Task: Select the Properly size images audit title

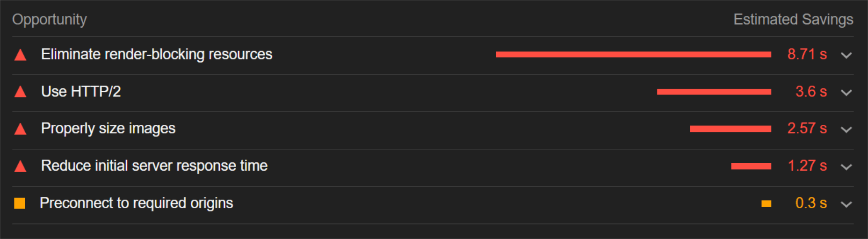Action: point(108,128)
